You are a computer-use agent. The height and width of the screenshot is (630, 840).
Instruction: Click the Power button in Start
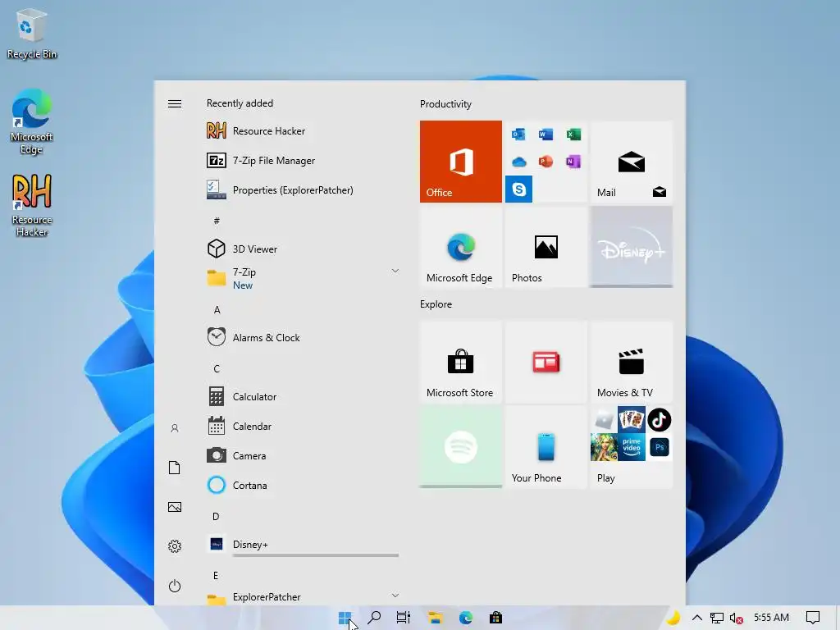click(x=175, y=586)
